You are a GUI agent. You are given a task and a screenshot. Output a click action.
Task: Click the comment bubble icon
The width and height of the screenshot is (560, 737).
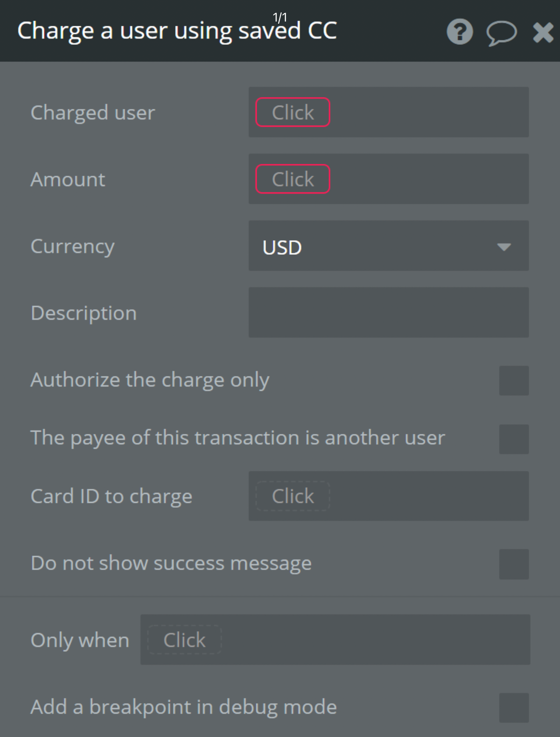502,32
